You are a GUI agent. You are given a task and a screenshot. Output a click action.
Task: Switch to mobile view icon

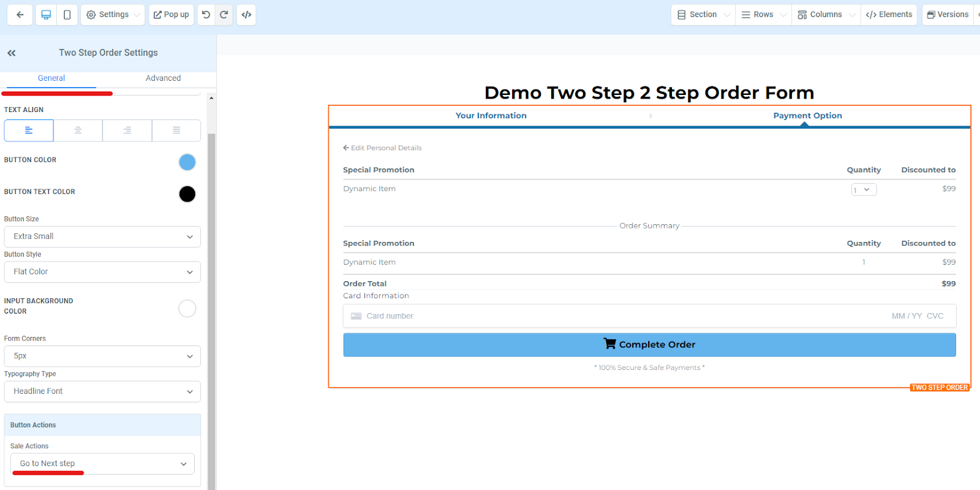[67, 15]
